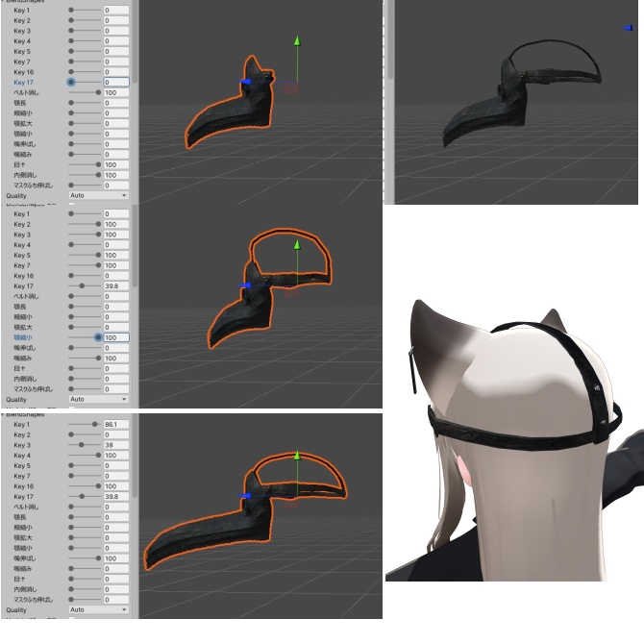Click the Key 16 field showing 100
This screenshot has height=644, width=644.
point(116,486)
